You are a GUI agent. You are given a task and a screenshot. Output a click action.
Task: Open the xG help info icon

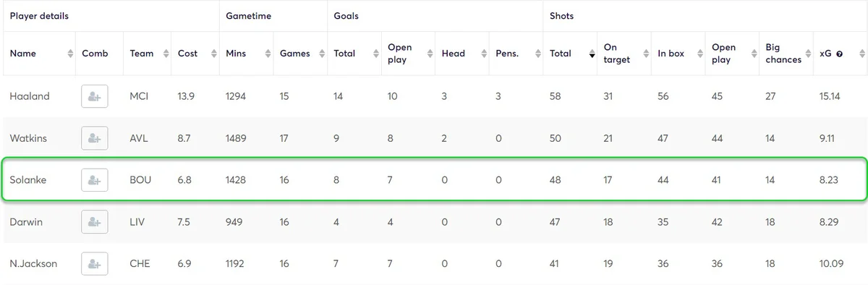coord(839,54)
